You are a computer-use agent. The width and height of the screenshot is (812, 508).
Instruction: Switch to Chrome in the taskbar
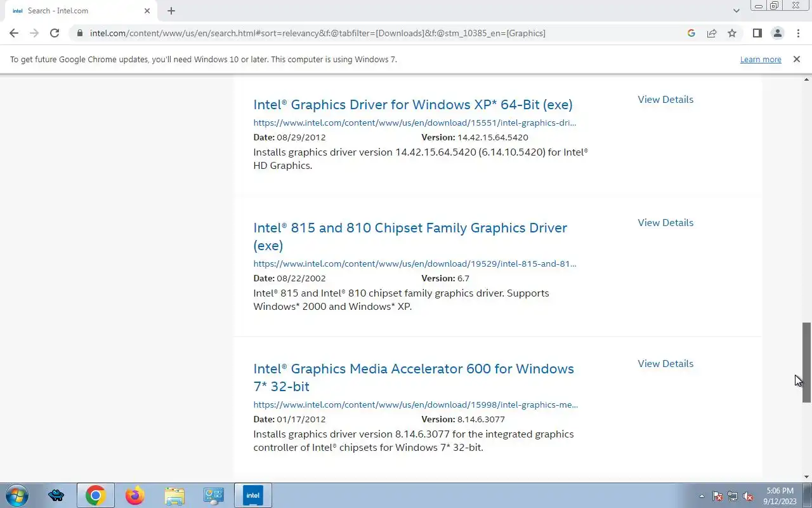pos(96,495)
